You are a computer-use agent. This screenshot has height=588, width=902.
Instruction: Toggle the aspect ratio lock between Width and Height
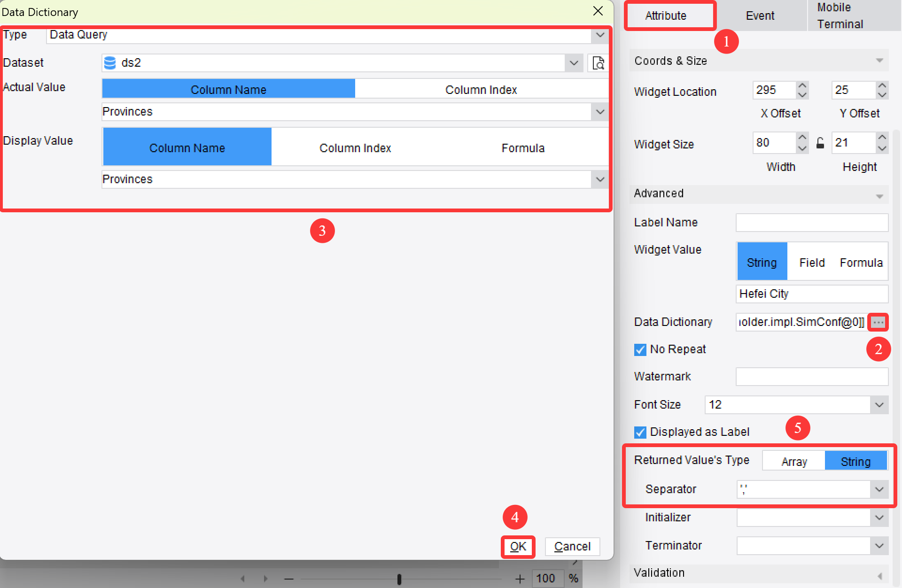(820, 144)
